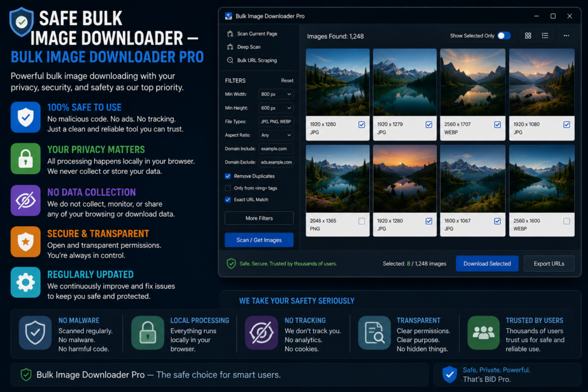Click the main header shield logo
This screenshot has height=392, width=588.
[21, 22]
